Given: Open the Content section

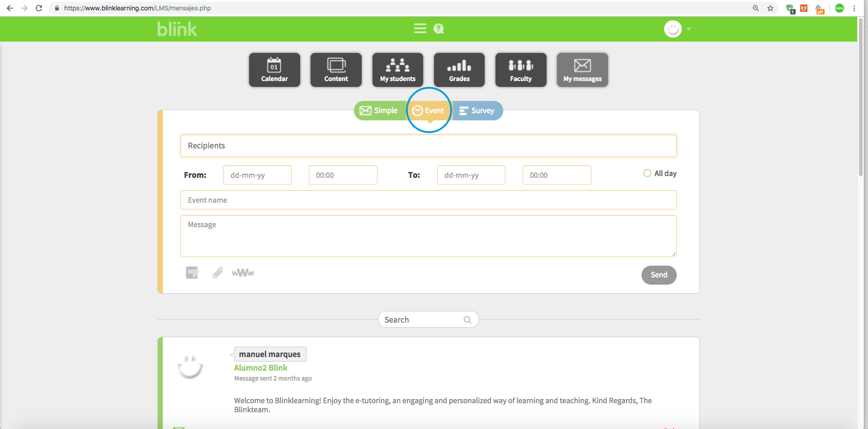Looking at the screenshot, I should pos(336,70).
